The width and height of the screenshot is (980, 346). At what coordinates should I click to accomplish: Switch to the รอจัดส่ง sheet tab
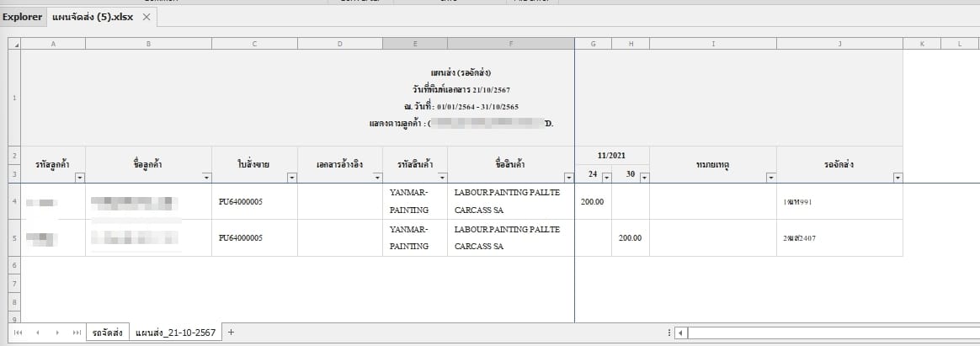click(x=108, y=333)
